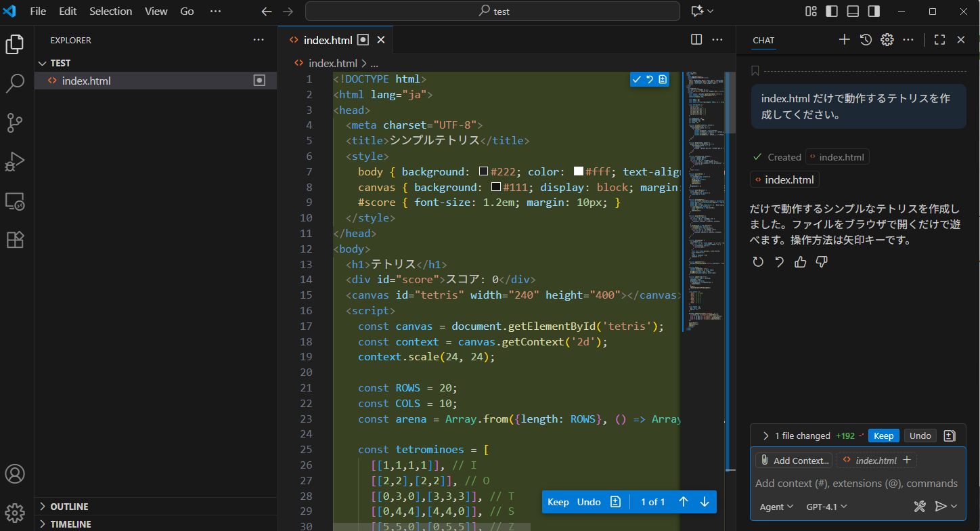Open the Run and Debug view

(x=15, y=162)
